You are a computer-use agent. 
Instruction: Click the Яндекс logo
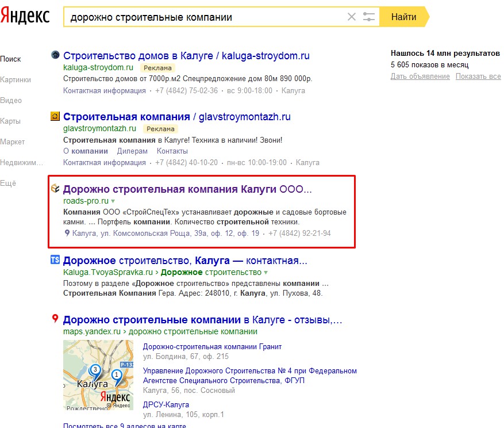pos(25,16)
